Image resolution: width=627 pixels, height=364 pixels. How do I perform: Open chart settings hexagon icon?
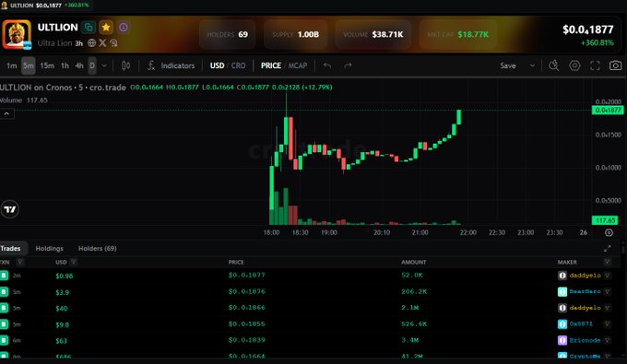(x=574, y=65)
